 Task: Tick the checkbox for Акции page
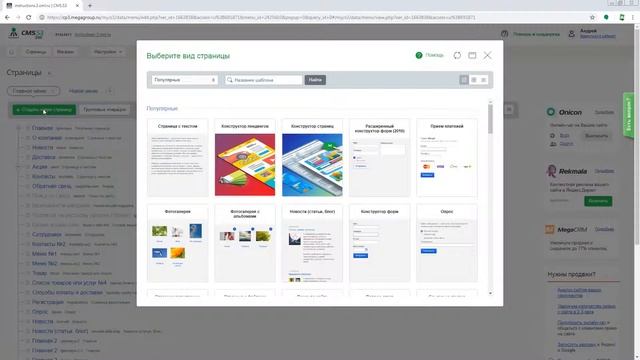pyautogui.click(x=28, y=167)
